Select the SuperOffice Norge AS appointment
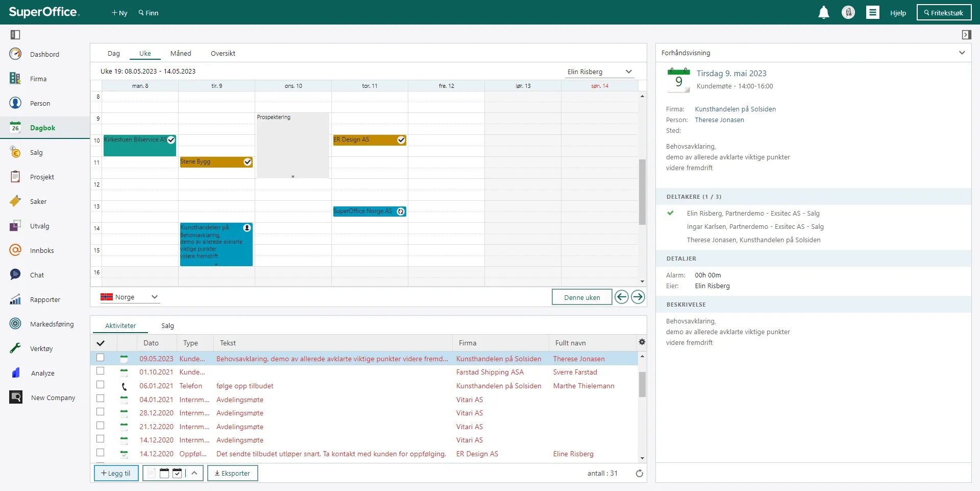The image size is (980, 491). click(x=370, y=211)
